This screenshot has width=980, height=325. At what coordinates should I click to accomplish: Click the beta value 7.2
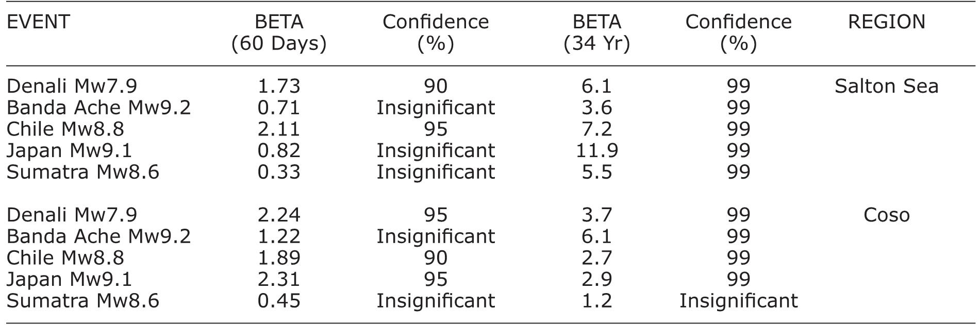pos(596,129)
